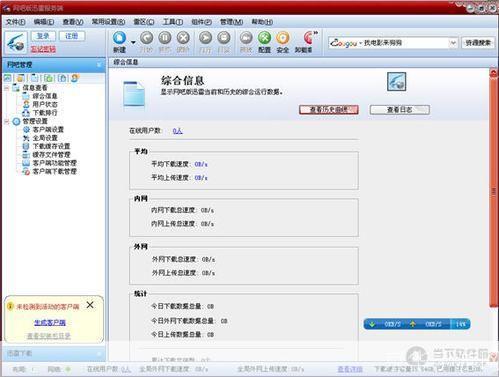This screenshot has height=377, width=499.
Task: Collapse the 网吧管理 panel header arrow
Action: 99,65
